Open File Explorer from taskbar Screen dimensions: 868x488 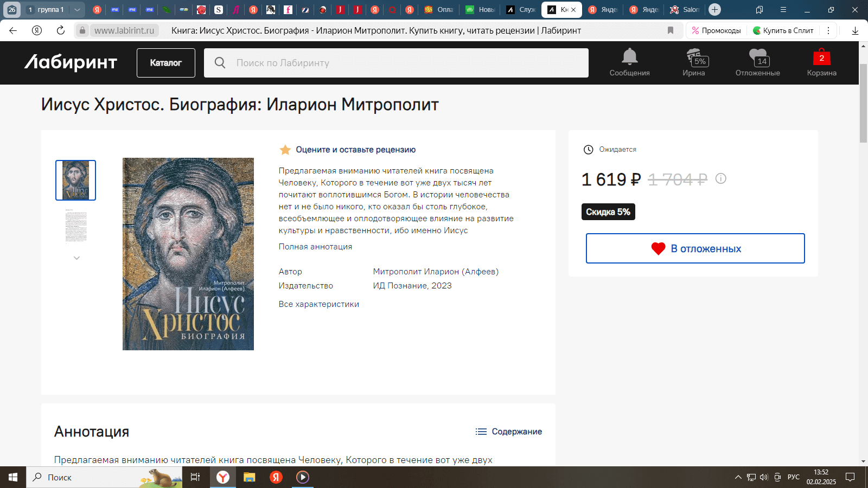point(249,477)
